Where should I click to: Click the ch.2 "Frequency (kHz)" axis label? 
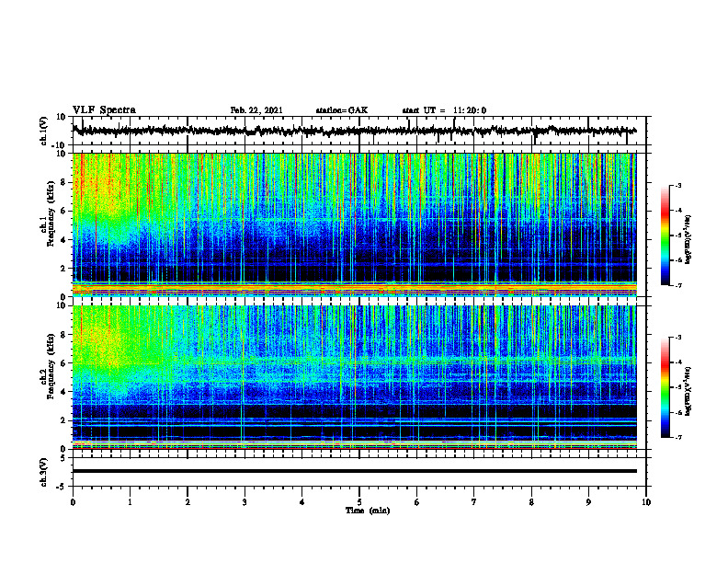(x=51, y=364)
